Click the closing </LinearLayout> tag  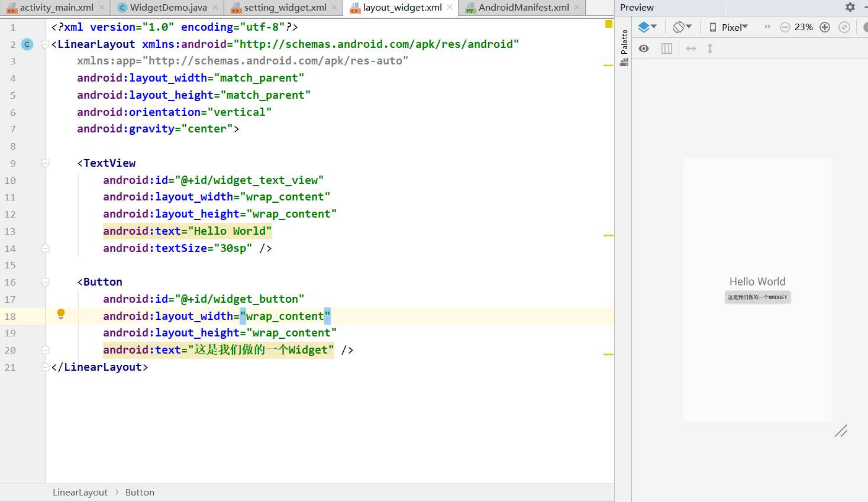click(99, 367)
